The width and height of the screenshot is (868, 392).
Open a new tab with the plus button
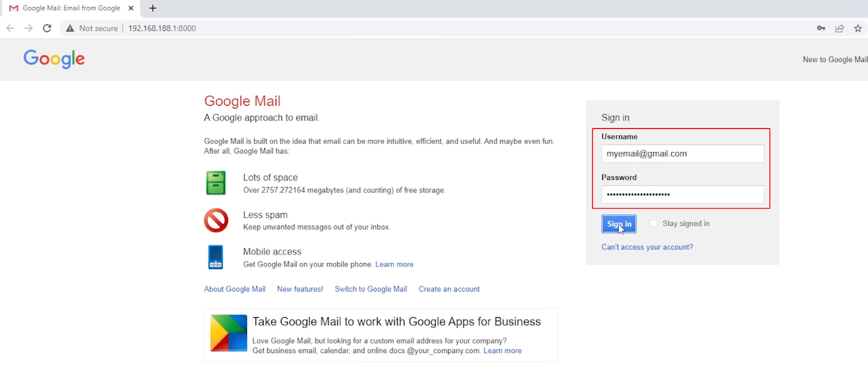[x=153, y=8]
